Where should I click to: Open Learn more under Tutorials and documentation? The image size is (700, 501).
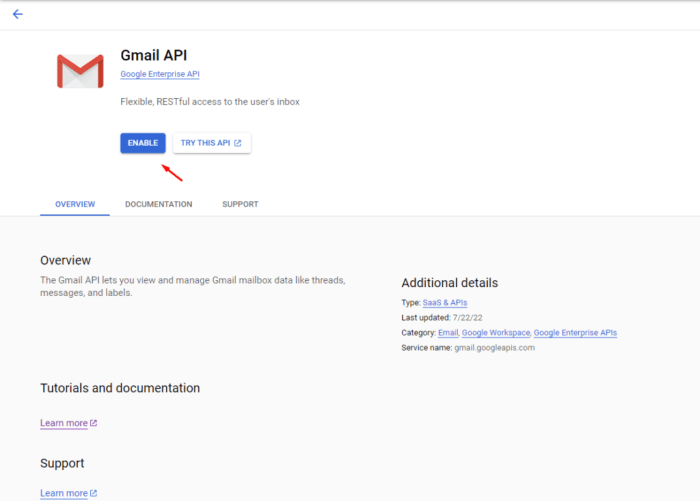[x=68, y=423]
